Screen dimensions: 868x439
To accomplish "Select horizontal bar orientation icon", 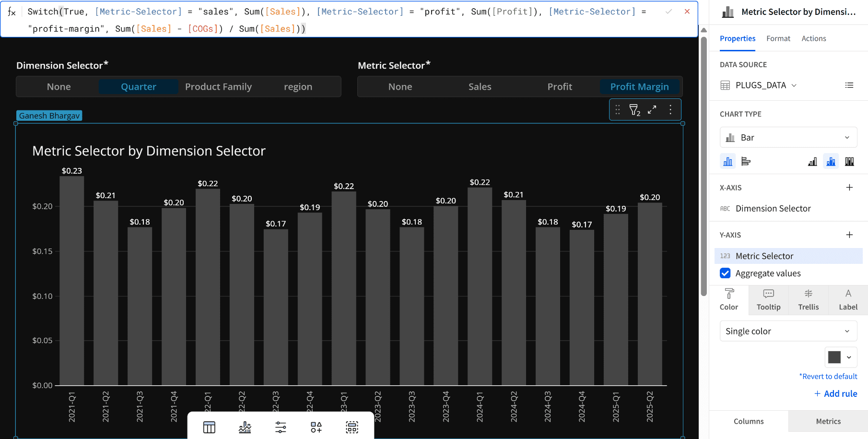I will click(x=746, y=162).
